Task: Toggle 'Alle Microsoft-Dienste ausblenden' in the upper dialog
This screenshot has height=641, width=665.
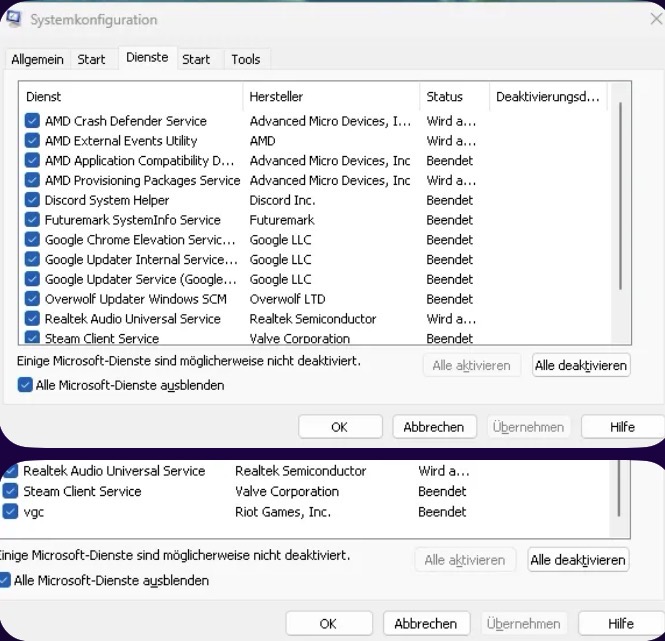Action: coord(25,385)
